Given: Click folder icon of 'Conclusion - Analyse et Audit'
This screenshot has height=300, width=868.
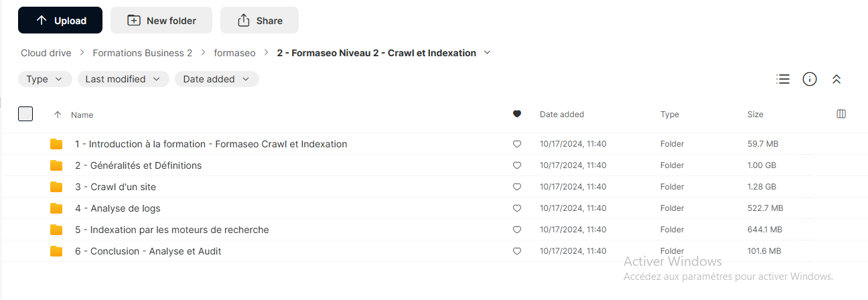Looking at the screenshot, I should [56, 251].
